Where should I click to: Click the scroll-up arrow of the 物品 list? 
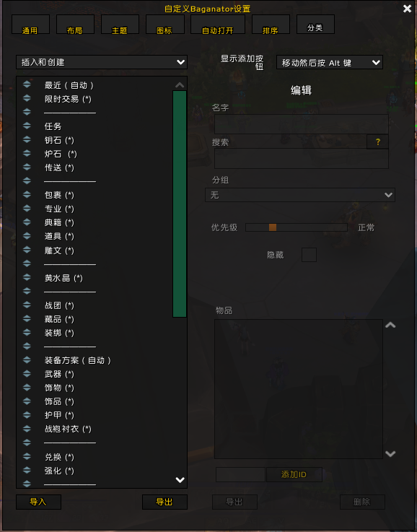(x=390, y=325)
